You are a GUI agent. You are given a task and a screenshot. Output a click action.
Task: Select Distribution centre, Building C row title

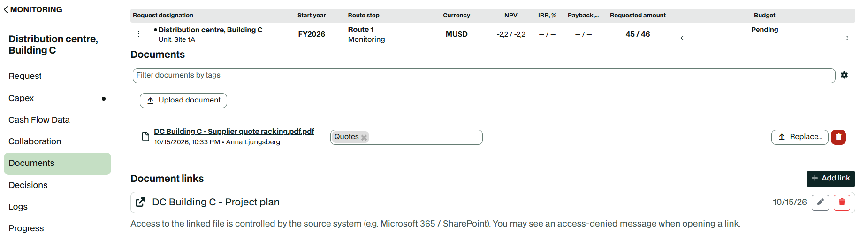(210, 30)
